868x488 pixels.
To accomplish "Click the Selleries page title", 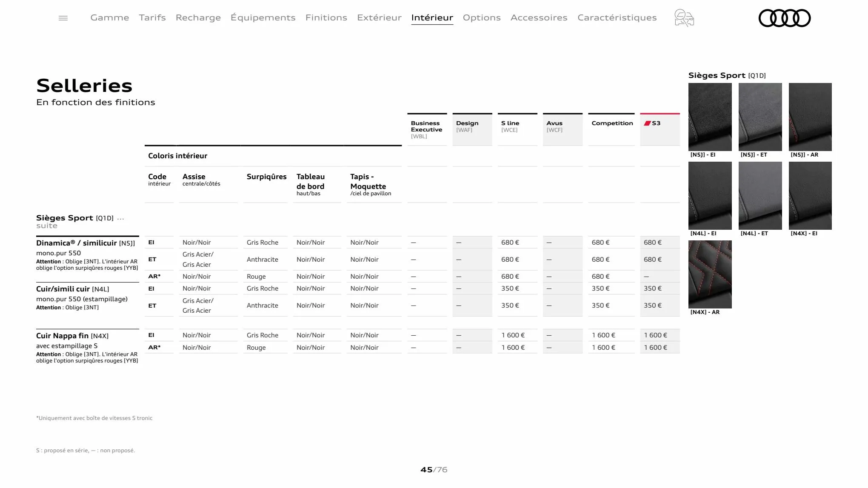I will pyautogui.click(x=84, y=86).
